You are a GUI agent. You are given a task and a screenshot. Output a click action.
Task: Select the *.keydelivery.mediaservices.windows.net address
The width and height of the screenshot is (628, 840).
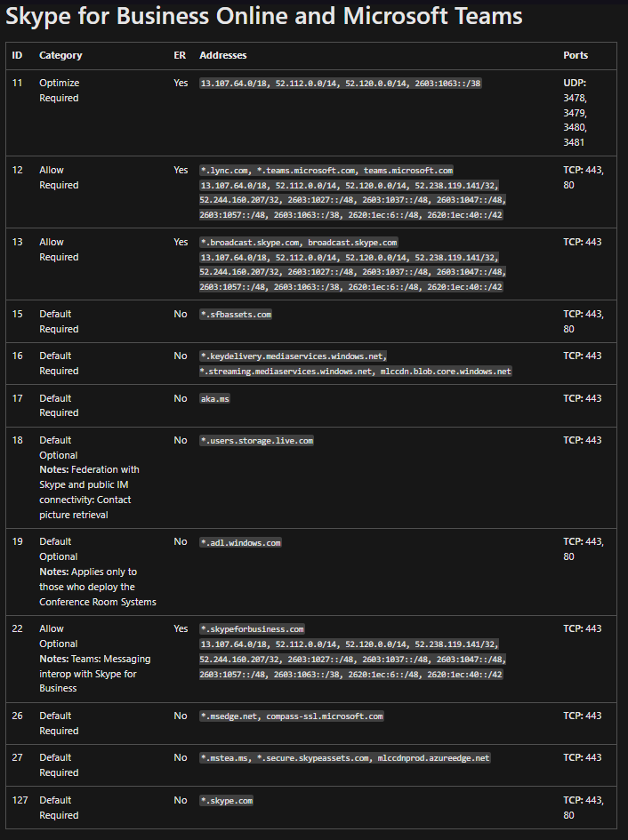coord(293,356)
